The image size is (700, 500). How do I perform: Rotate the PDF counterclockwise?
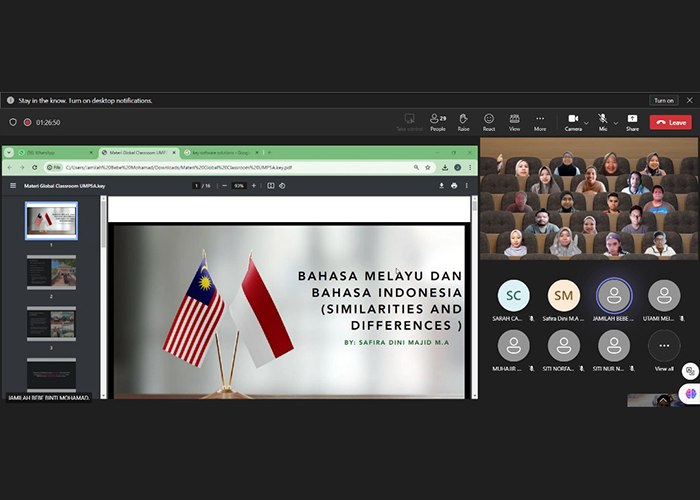(282, 186)
